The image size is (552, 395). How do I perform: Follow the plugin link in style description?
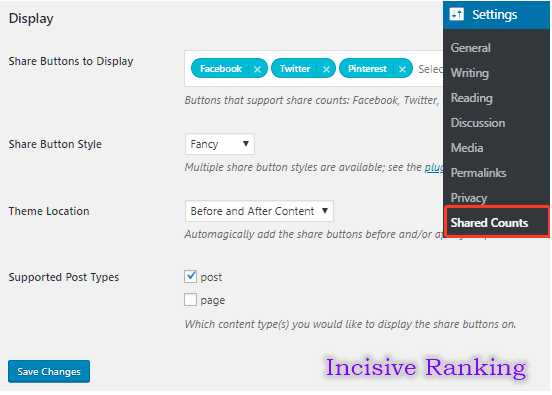pos(434,167)
